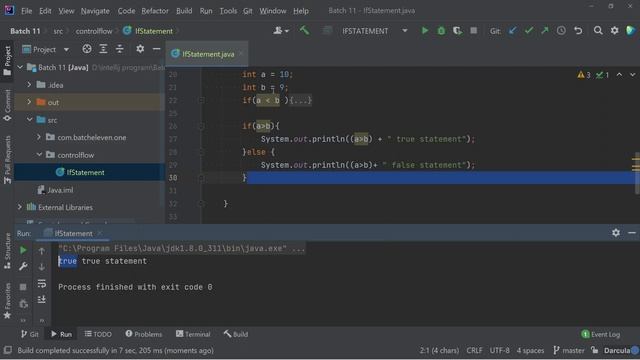The image size is (640, 360).
Task: Open the Problems tool window
Action: (144, 334)
